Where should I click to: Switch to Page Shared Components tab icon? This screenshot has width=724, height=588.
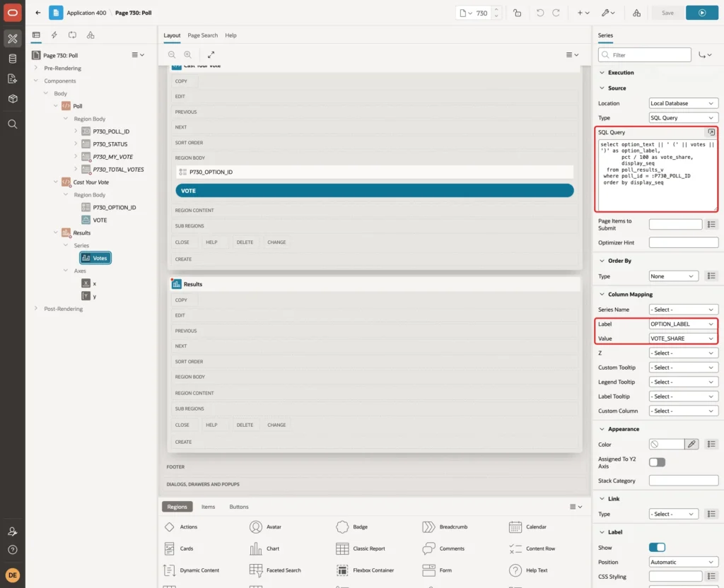[90, 35]
